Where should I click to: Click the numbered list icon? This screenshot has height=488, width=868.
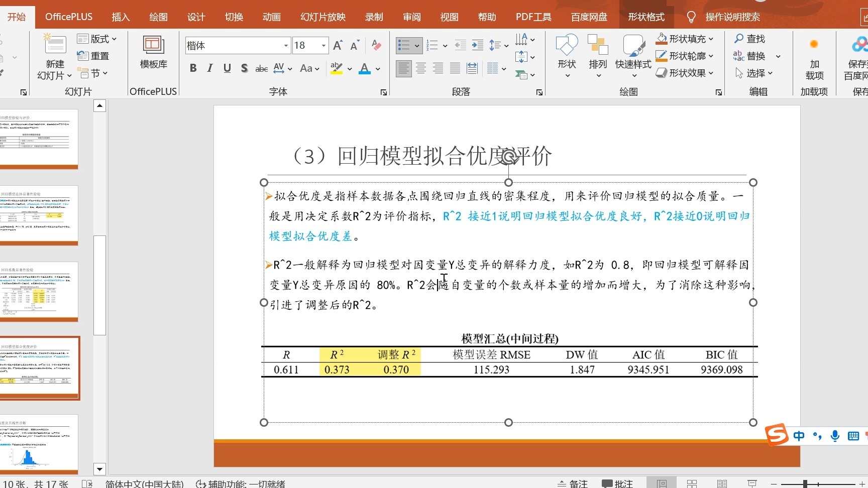click(x=432, y=46)
